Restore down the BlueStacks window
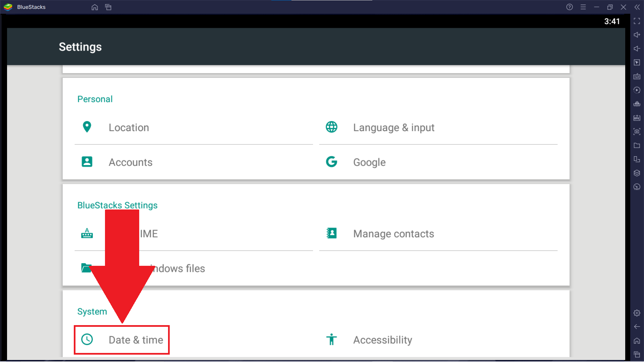The width and height of the screenshot is (644, 362). coord(610,7)
